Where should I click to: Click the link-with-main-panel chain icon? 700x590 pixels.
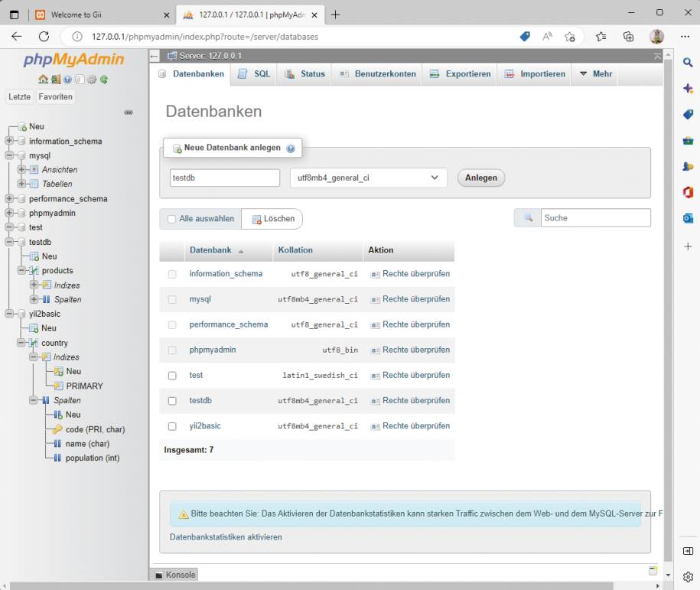click(129, 112)
